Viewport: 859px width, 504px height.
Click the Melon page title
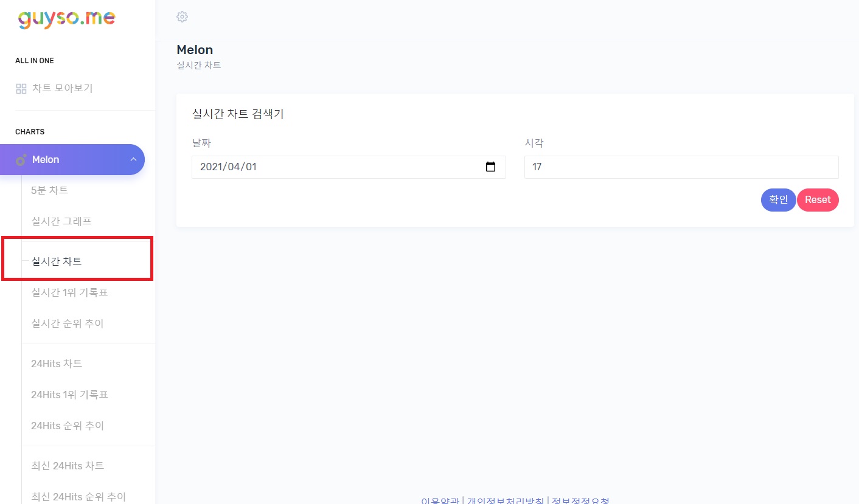[x=195, y=50]
